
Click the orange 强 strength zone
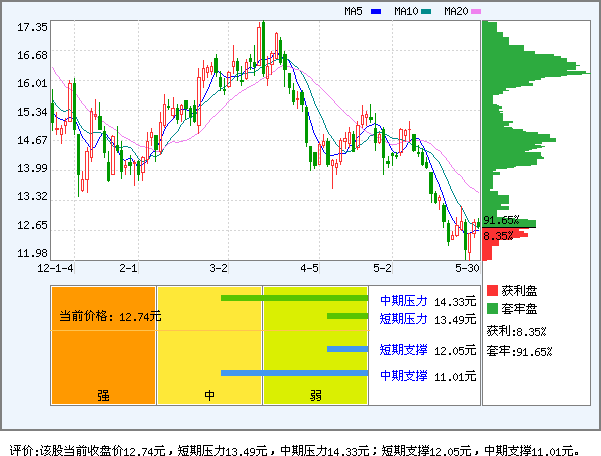(103, 346)
